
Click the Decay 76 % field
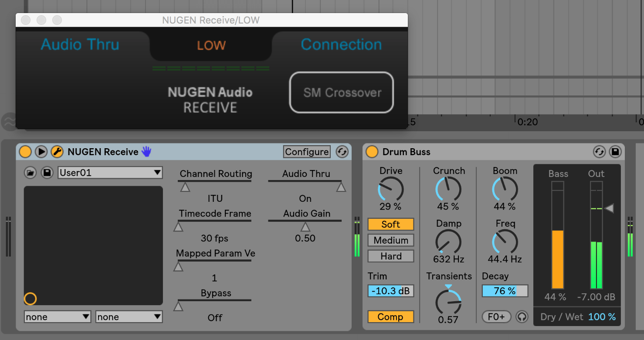(x=505, y=291)
